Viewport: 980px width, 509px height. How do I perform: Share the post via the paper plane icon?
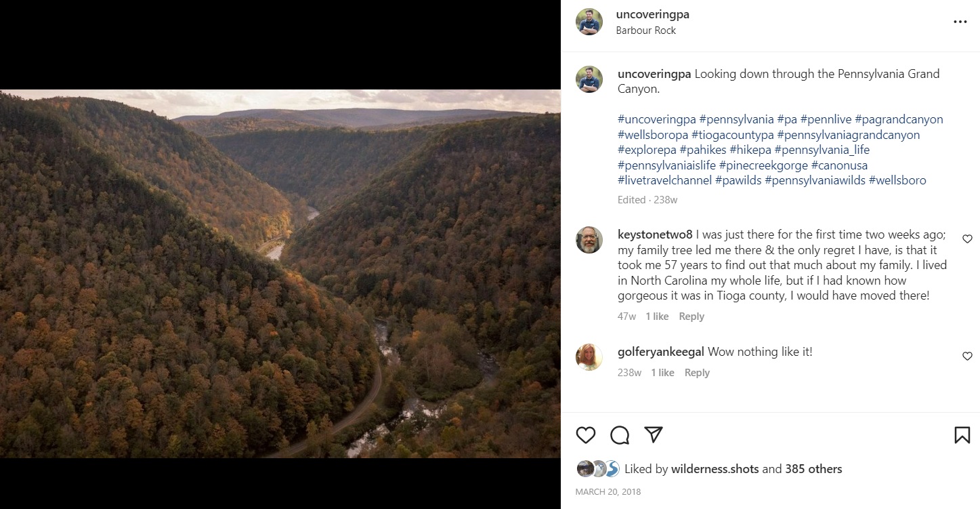click(x=653, y=435)
